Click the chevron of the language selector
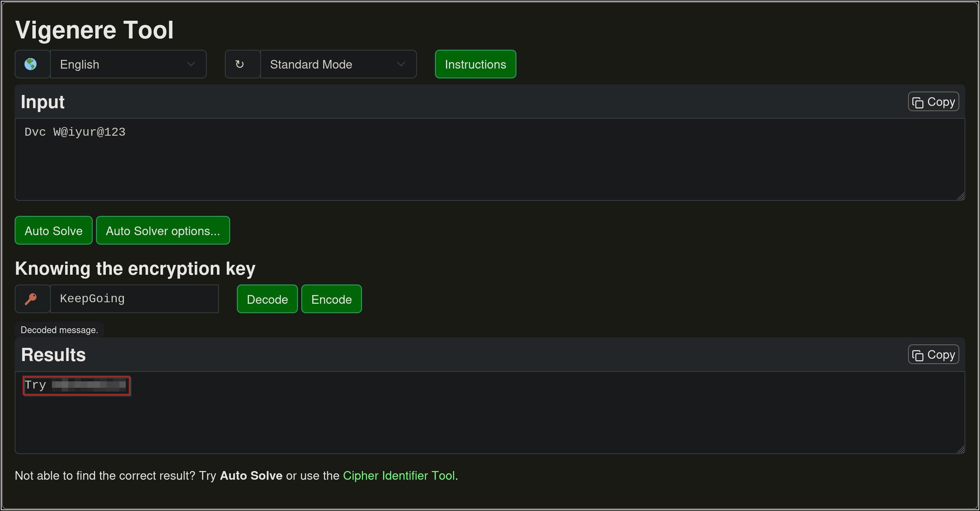 [x=191, y=64]
